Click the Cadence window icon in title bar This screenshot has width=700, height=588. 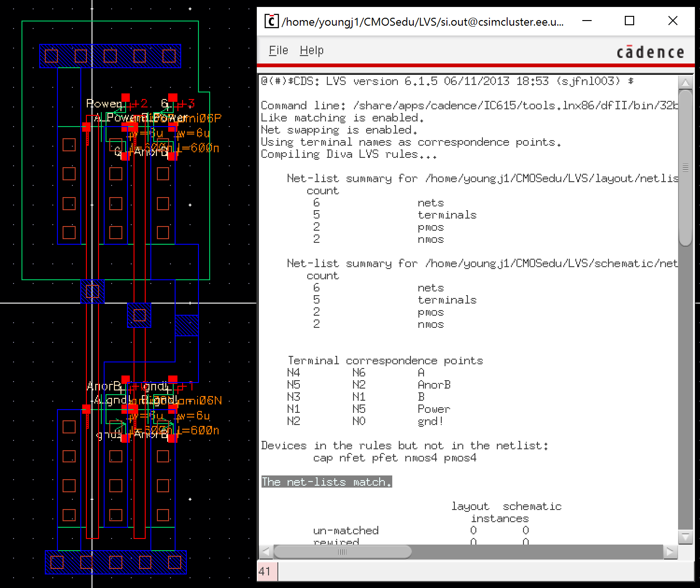click(271, 21)
